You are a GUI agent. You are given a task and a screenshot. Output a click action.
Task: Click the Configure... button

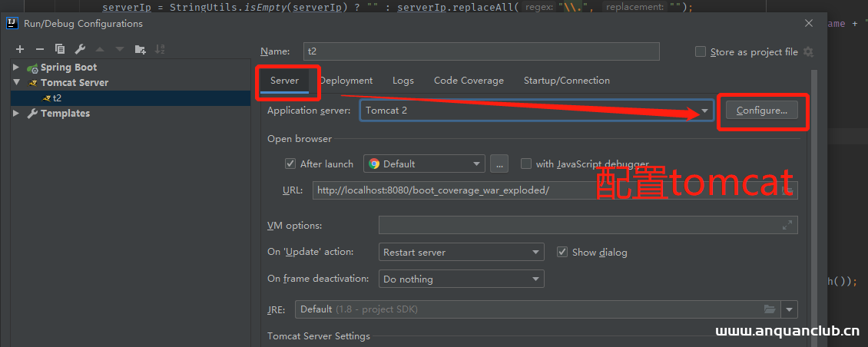click(761, 111)
